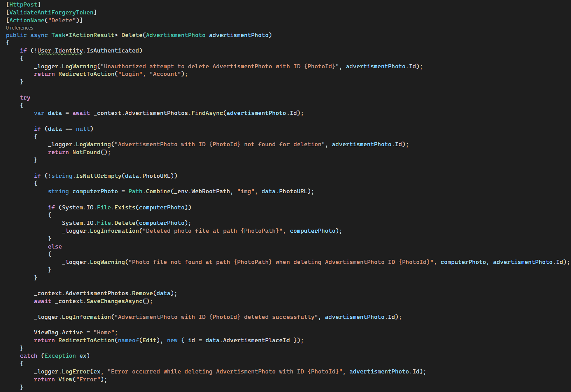Click "Unauthorized attempt to delete" log string
This screenshot has width=571, height=392.
220,66
